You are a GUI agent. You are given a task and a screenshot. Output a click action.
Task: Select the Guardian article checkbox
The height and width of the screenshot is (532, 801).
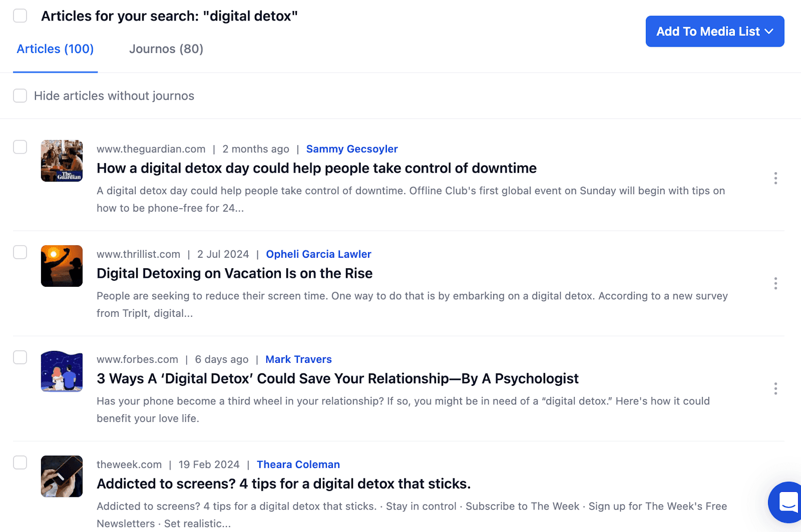pos(20,147)
